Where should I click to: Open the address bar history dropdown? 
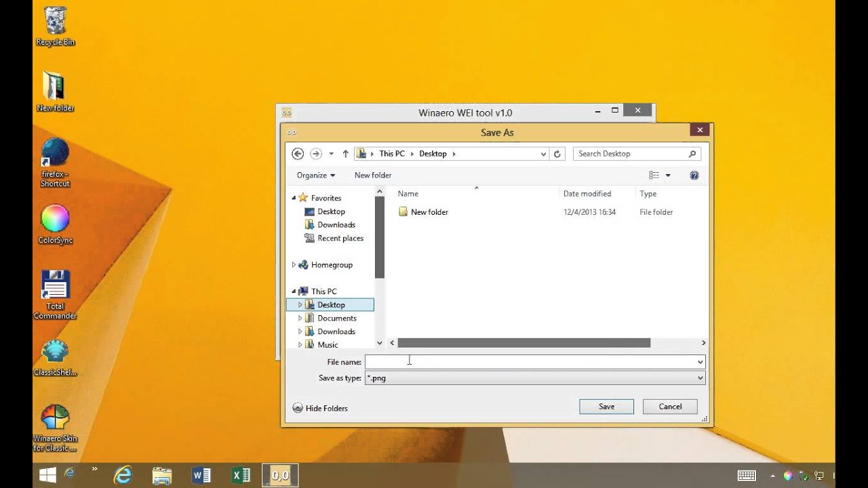543,154
